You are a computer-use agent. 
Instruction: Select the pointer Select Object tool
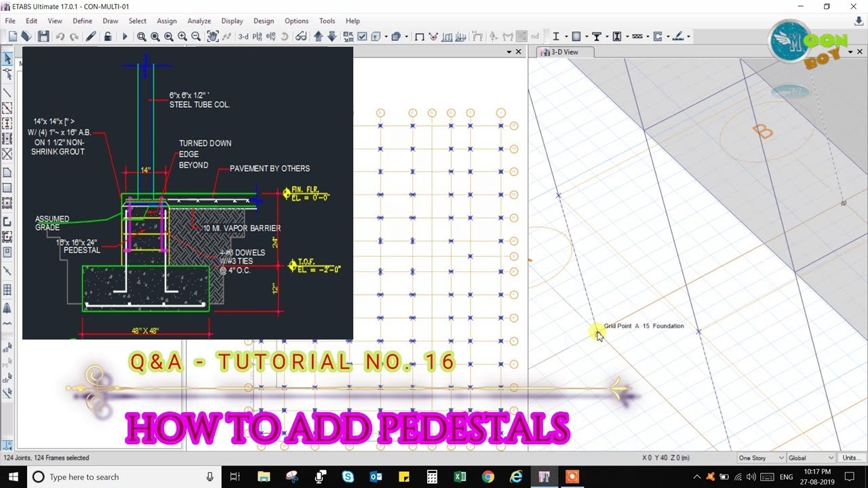[7, 58]
